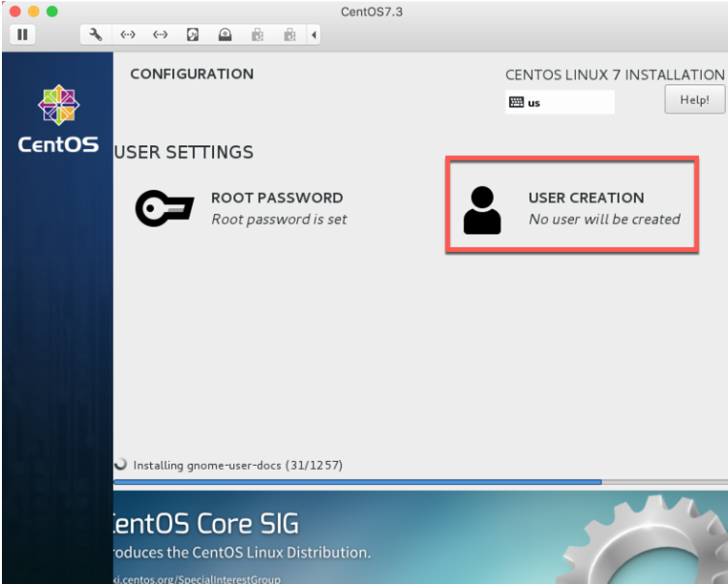Viewport: 728px width, 584px height.
Task: Open the ROOT PASSWORD settings
Action: pos(241,208)
